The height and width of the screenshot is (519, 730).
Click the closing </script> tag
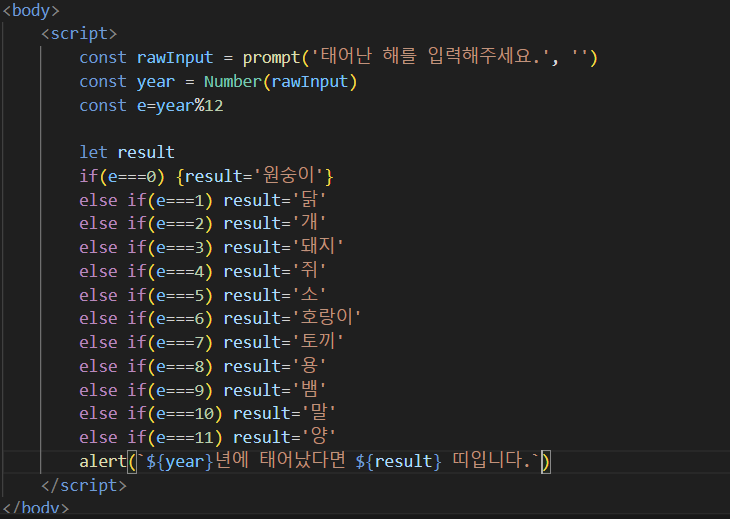click(84, 485)
